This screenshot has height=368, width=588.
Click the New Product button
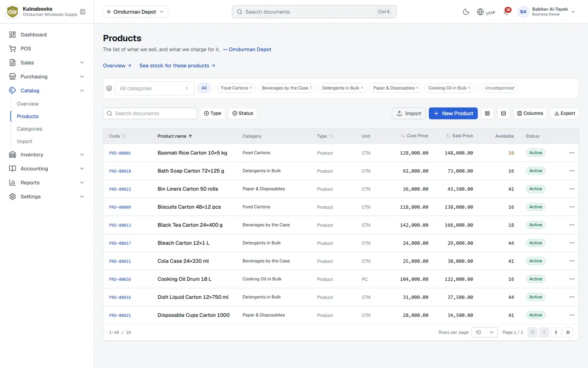click(453, 113)
